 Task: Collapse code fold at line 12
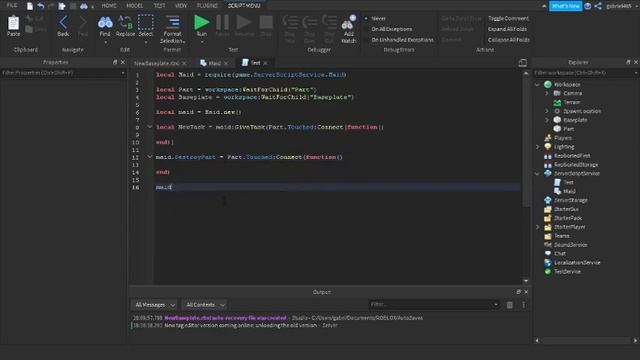(x=149, y=157)
